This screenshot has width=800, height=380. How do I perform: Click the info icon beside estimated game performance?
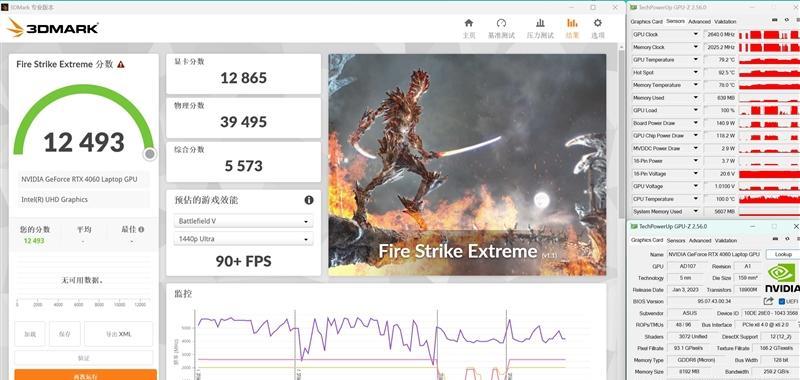coord(309,200)
